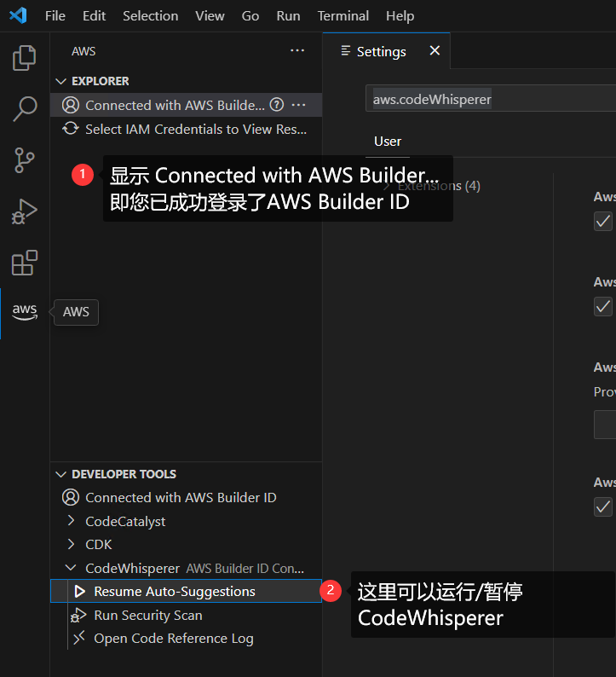Viewport: 616px width, 677px height.
Task: Open the Explorer view in activity bar
Action: coord(24,58)
